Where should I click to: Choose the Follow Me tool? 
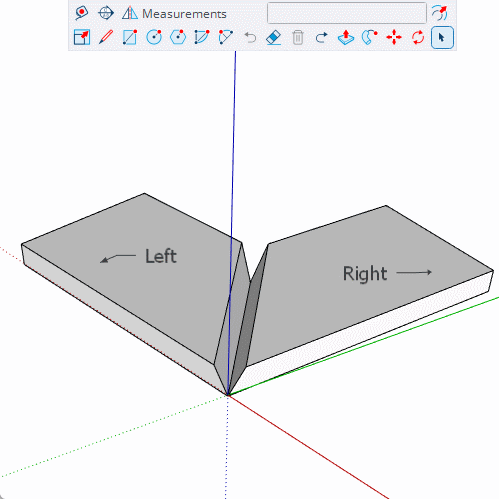370,37
